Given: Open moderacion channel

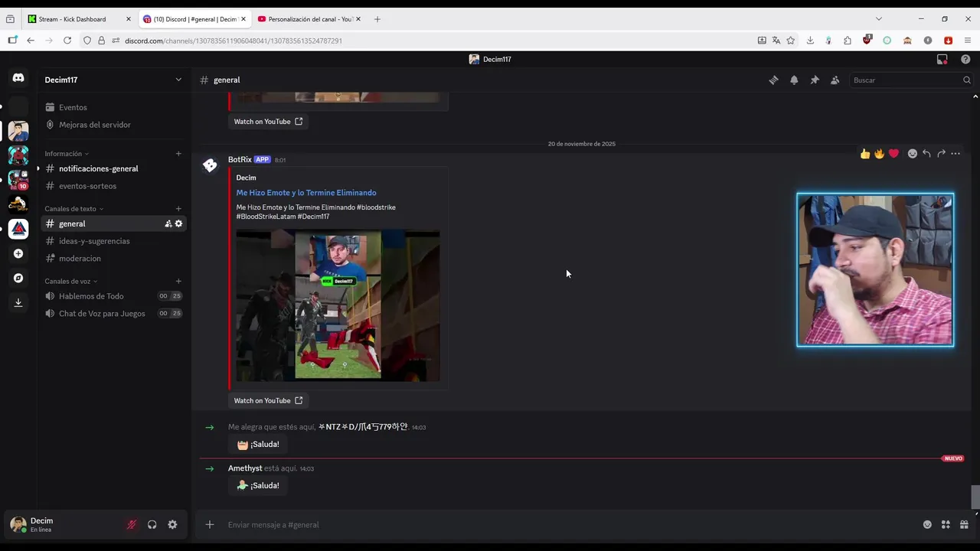Looking at the screenshot, I should 113,259.
